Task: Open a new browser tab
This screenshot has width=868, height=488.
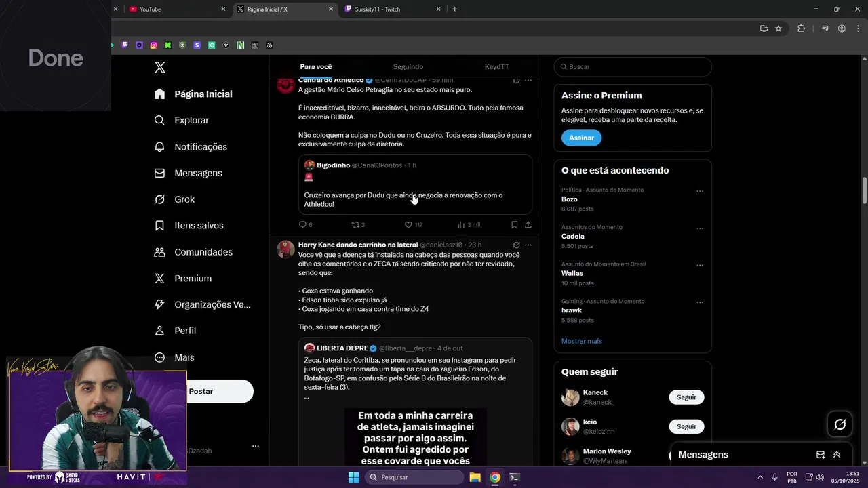Action: (x=454, y=9)
